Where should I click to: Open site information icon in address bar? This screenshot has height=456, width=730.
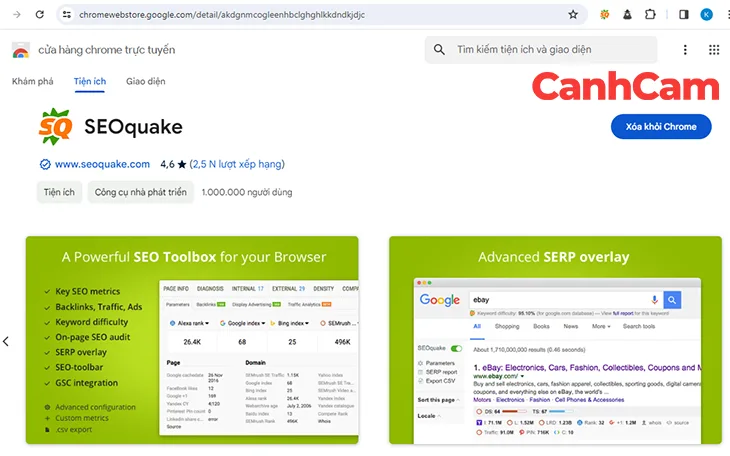pyautogui.click(x=67, y=14)
